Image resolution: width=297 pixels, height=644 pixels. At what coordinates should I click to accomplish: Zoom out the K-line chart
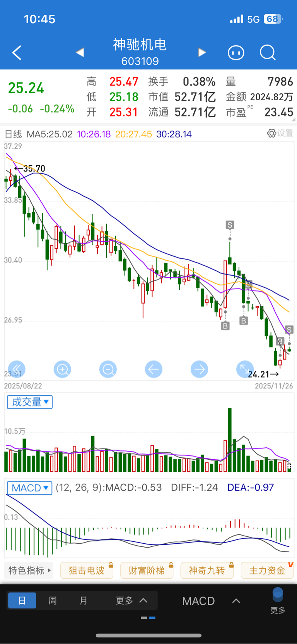[x=108, y=369]
